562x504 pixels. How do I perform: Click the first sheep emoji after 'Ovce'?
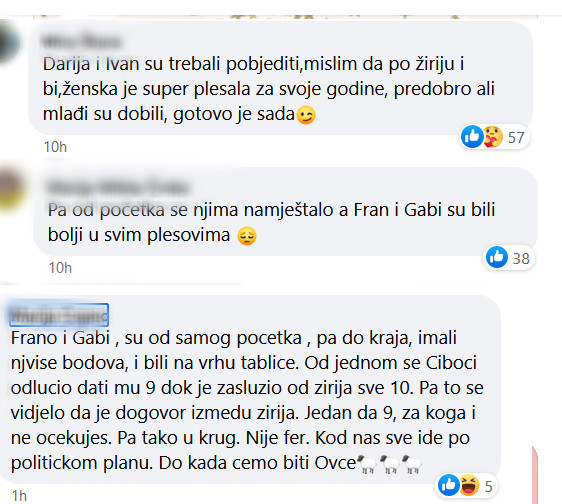367,465
